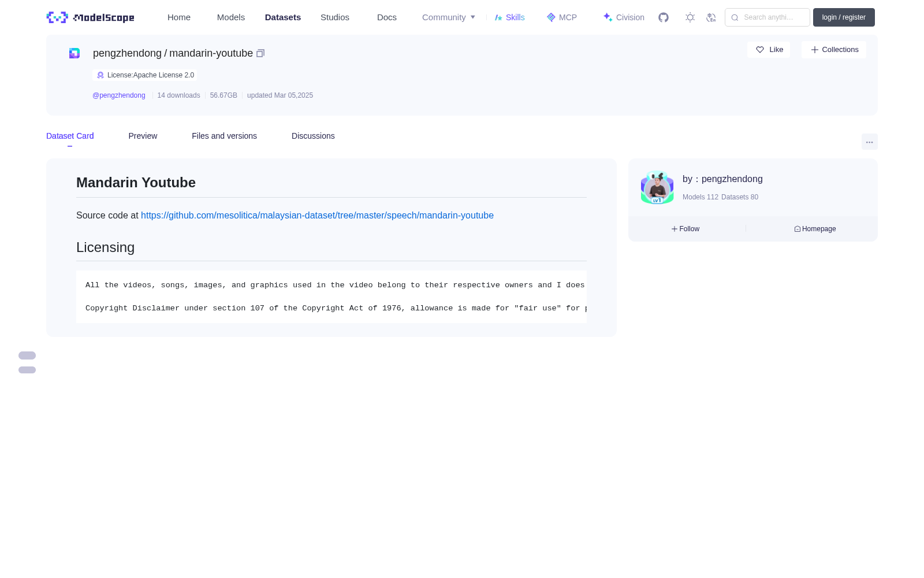Screen dimensions: 924x578
Task: Click the Copyright Disclaimer code line
Action: (336, 308)
